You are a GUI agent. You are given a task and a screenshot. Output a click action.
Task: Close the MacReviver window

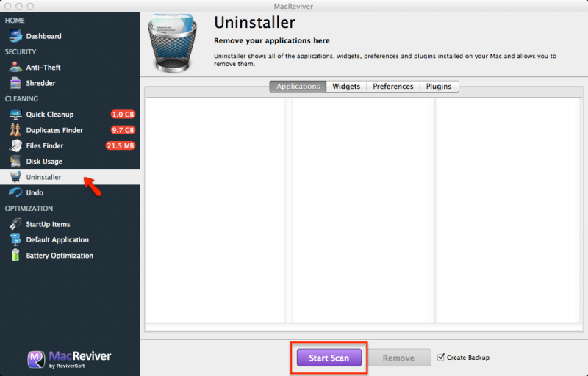pos(8,6)
